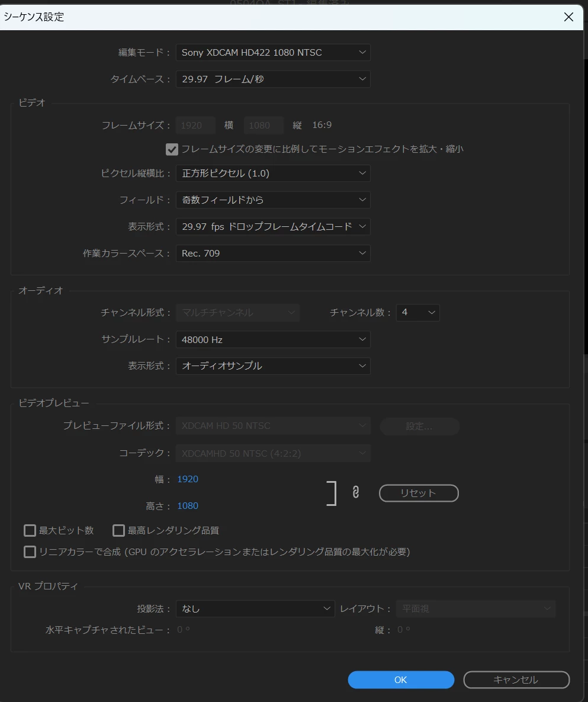Click the frame width field 1920
The image size is (588, 702).
coord(195,126)
